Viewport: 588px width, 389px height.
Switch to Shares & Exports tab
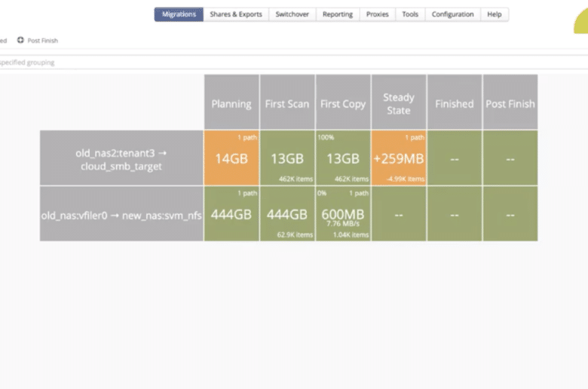click(236, 14)
